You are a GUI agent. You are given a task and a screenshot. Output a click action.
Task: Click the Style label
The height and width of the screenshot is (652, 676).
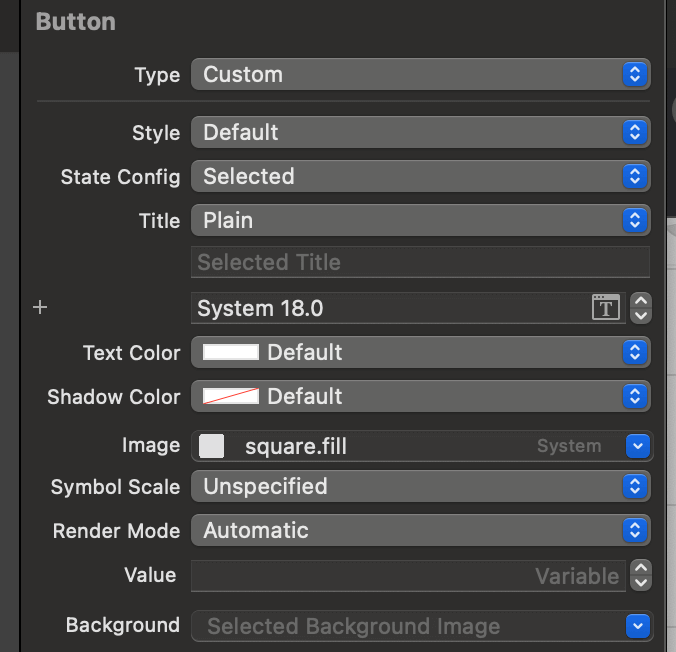[156, 133]
